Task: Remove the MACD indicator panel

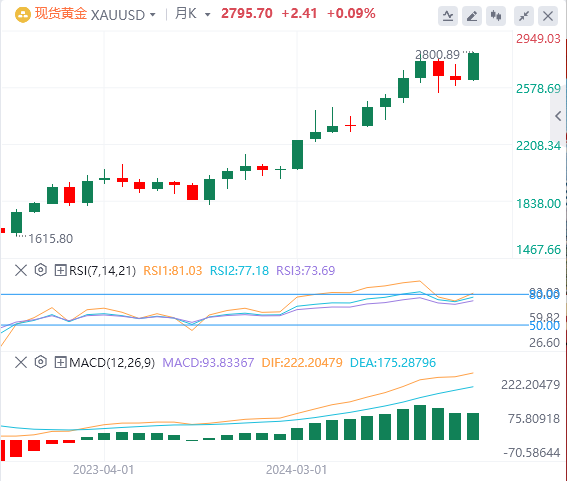Action: point(21,362)
